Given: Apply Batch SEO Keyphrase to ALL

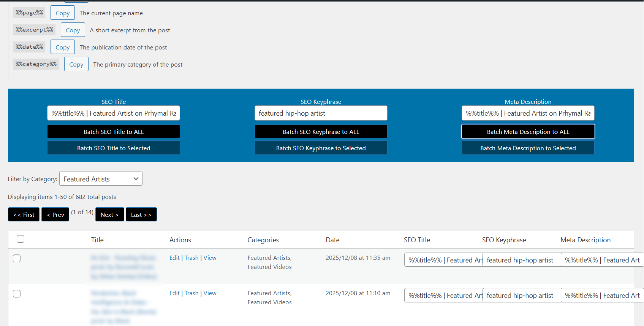Looking at the screenshot, I should (x=321, y=132).
